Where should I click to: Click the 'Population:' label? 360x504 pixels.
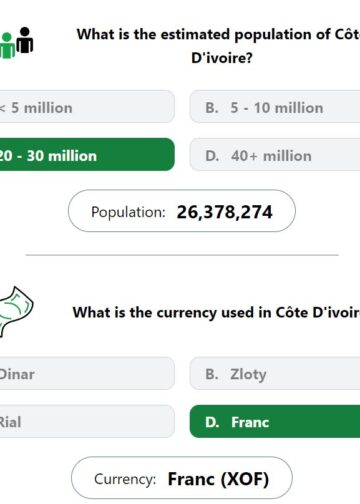pyautogui.click(x=128, y=212)
